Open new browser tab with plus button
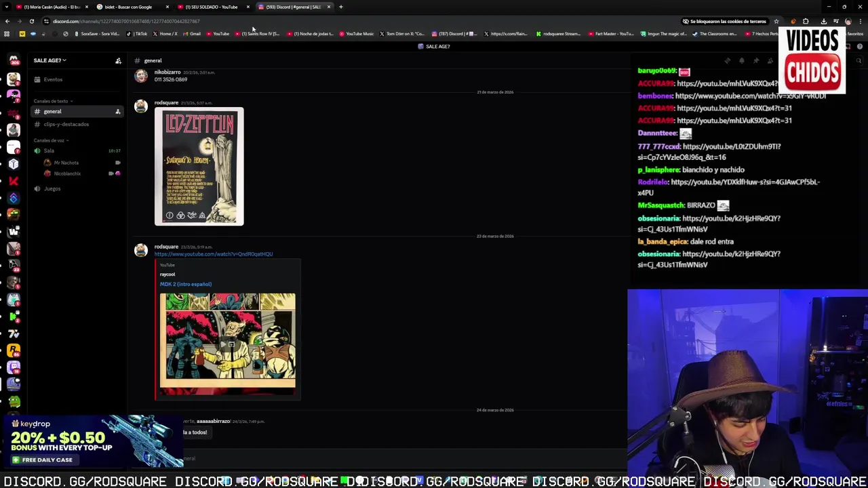This screenshot has width=868, height=488. pyautogui.click(x=340, y=7)
